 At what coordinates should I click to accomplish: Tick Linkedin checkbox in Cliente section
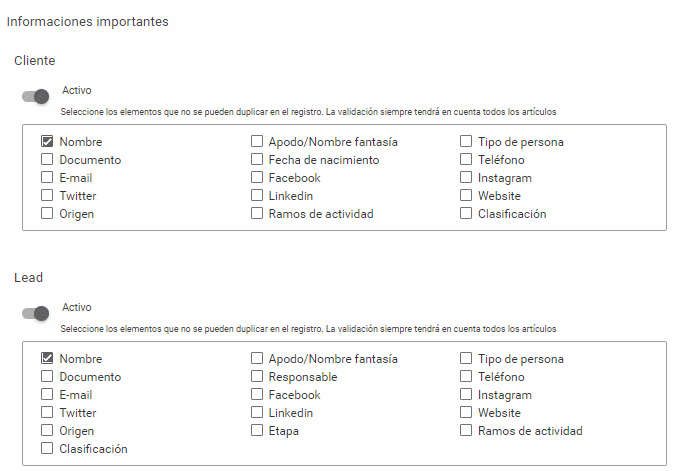click(x=257, y=195)
